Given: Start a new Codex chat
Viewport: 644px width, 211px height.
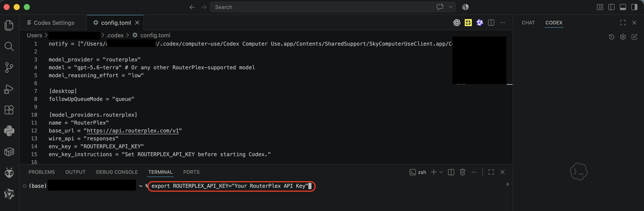Looking at the screenshot, I should pos(634,37).
